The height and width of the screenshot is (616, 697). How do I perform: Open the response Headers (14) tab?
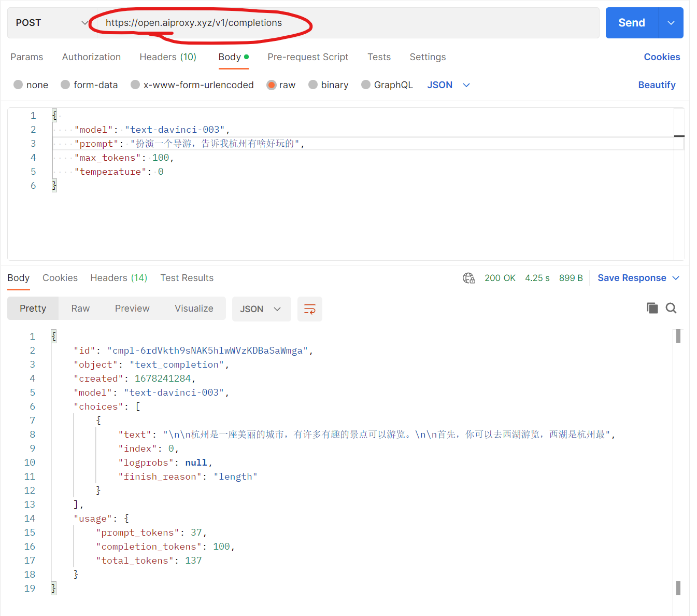[x=118, y=278]
